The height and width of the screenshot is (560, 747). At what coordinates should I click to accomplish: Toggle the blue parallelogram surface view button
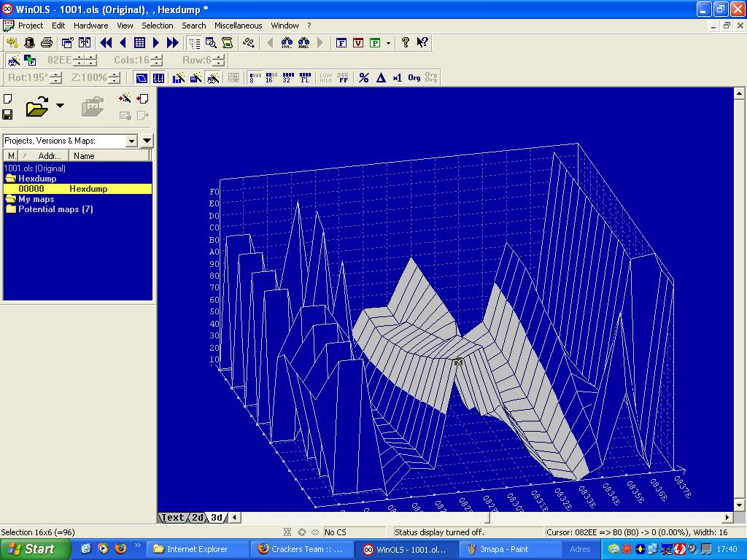(142, 77)
